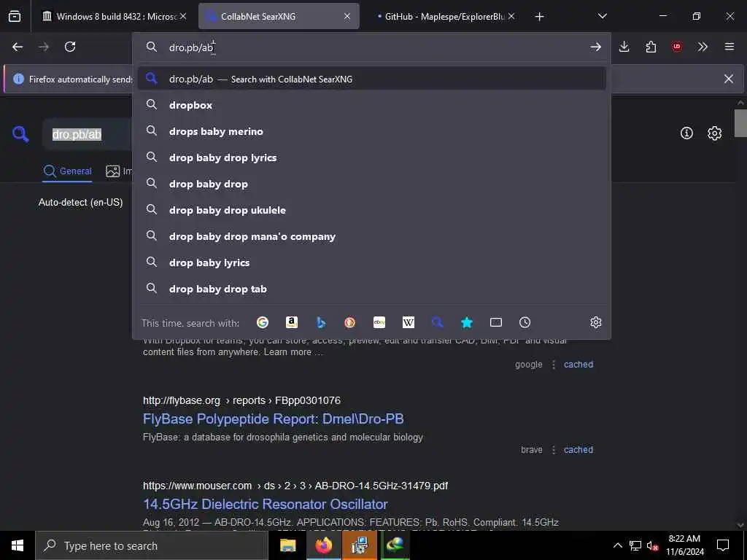Open the Downloads panel
The height and width of the screenshot is (560, 747).
(x=624, y=47)
